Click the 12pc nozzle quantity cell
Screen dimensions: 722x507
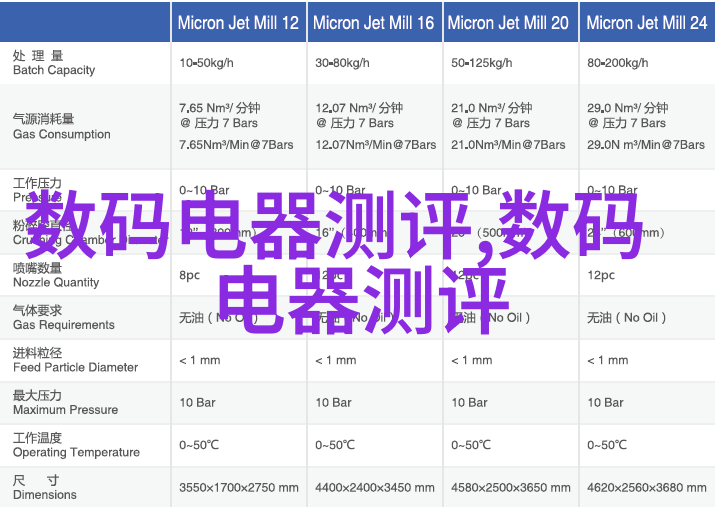point(601,275)
